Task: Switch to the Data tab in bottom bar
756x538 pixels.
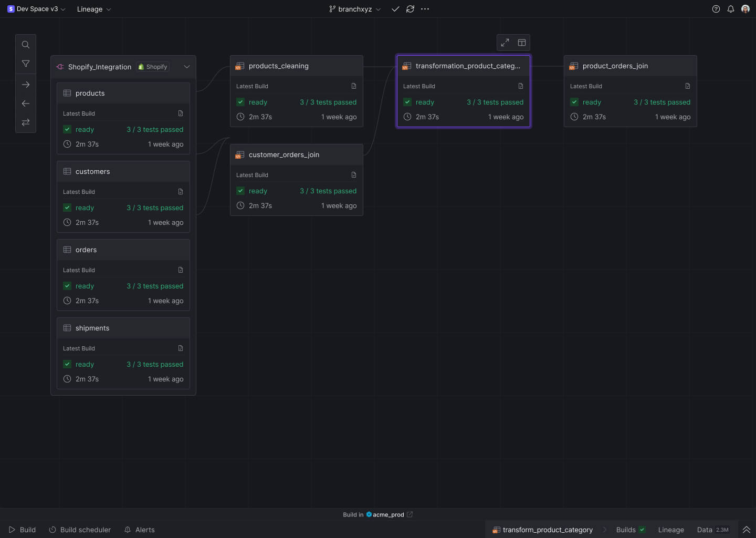Action: tap(705, 530)
